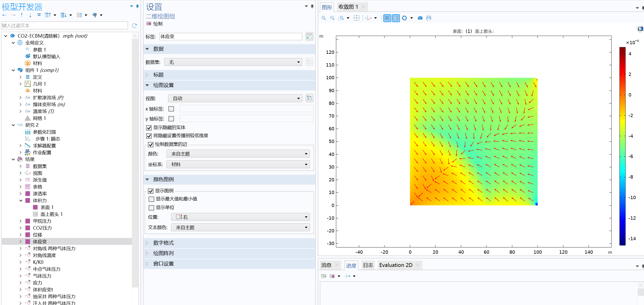Switch to the 收敛图 1 tab
644x305 pixels.
pyautogui.click(x=348, y=7)
